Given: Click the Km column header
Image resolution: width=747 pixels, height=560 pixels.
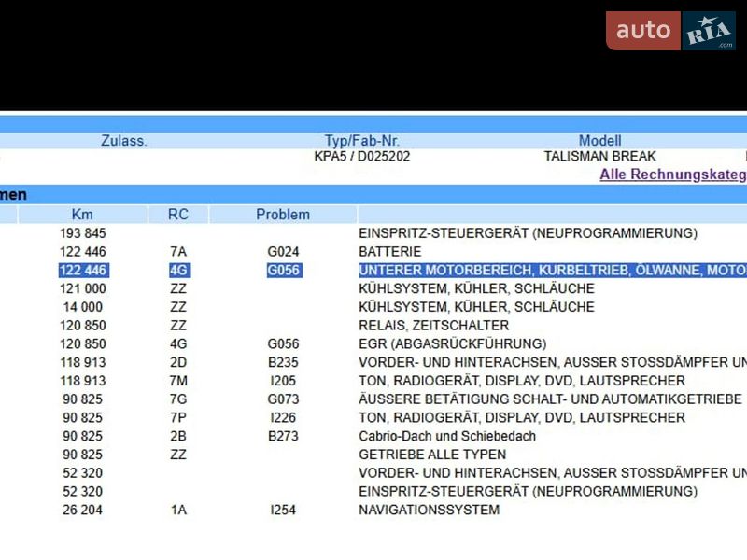Looking at the screenshot, I should coord(82,215).
